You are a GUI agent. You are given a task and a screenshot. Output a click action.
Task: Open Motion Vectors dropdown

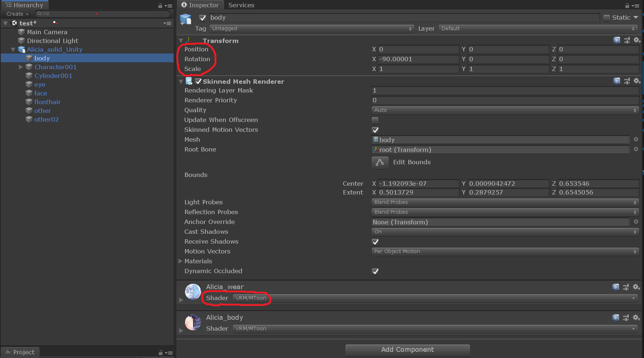505,251
